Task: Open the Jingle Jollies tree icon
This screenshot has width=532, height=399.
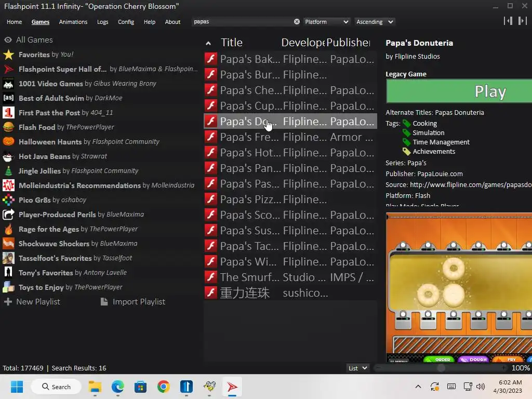Action: pyautogui.click(x=8, y=171)
